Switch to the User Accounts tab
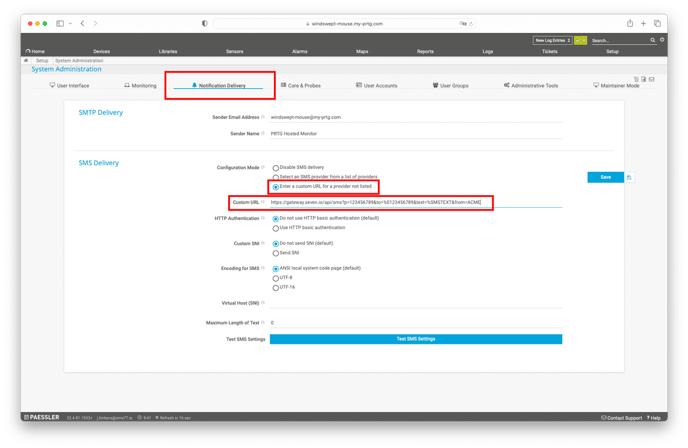This screenshot has height=448, width=688. (x=376, y=86)
